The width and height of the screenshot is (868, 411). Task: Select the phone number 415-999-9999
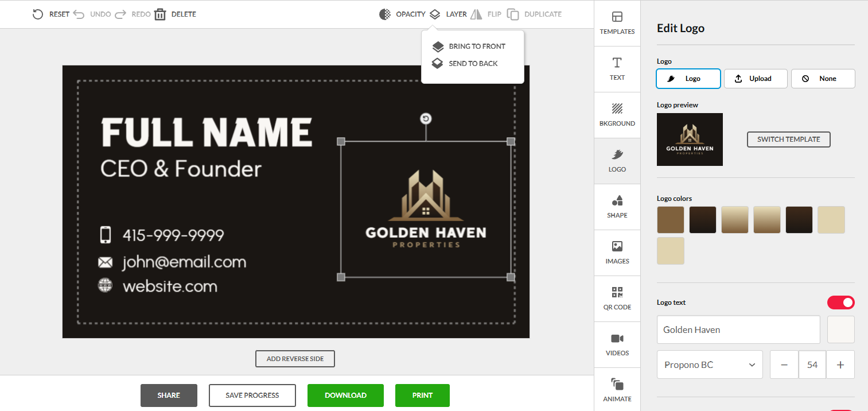(x=173, y=235)
